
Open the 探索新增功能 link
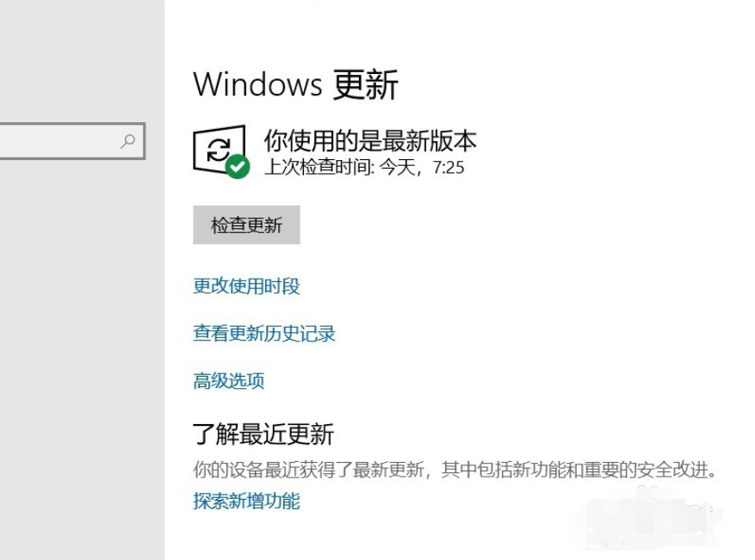(246, 501)
